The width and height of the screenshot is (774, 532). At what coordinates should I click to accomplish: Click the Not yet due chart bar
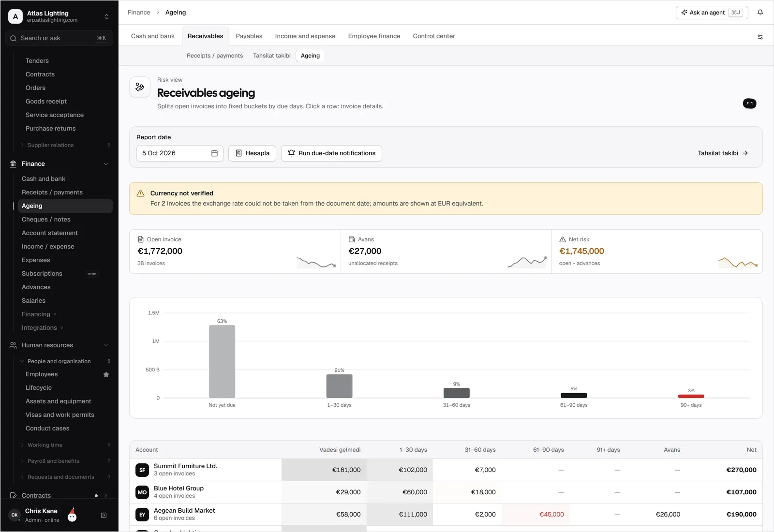click(x=222, y=361)
